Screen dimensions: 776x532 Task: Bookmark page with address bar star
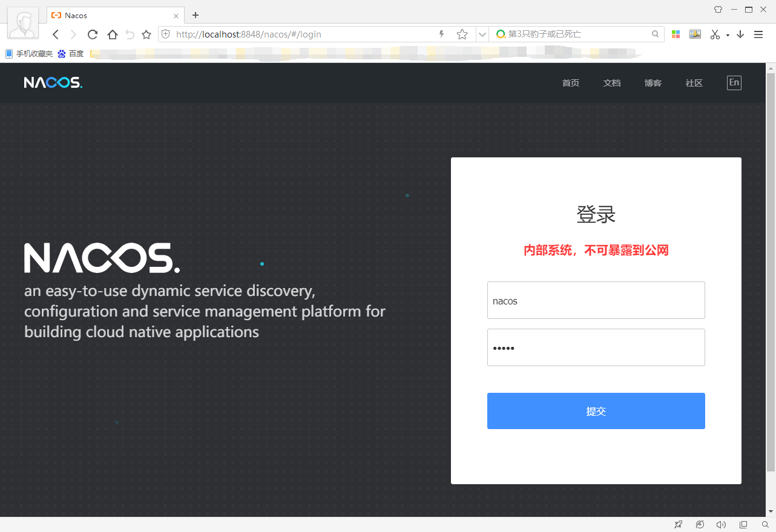[x=462, y=34]
